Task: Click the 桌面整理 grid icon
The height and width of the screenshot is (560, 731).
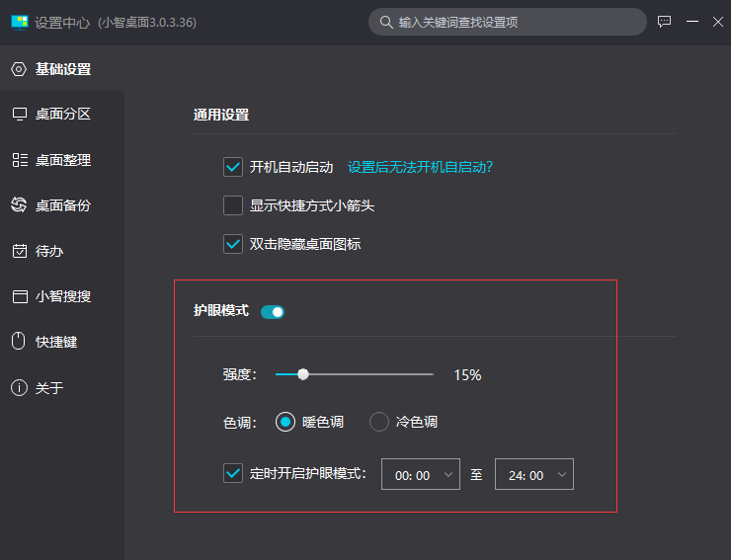Action: [19, 160]
